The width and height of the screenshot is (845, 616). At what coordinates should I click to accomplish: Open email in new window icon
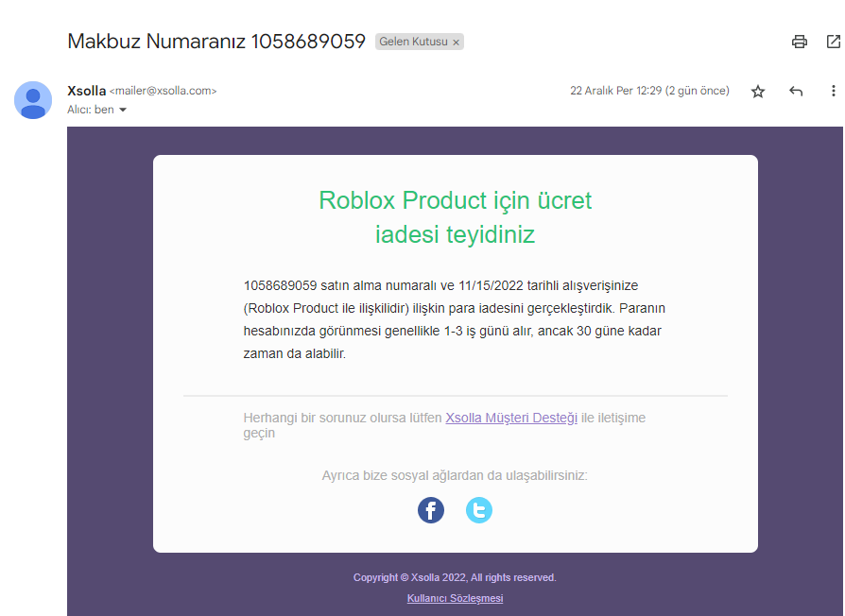[x=833, y=42]
